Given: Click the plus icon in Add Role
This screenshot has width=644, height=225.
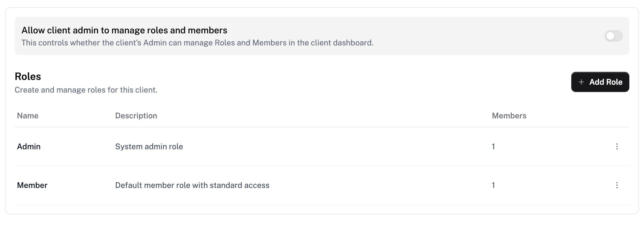Looking at the screenshot, I should point(581,82).
